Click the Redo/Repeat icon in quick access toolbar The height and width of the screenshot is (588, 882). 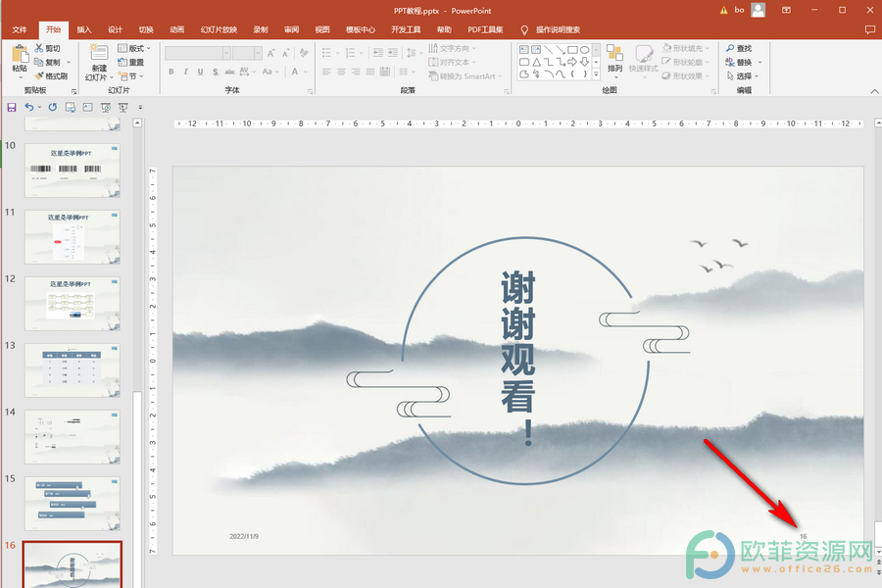pyautogui.click(x=52, y=107)
